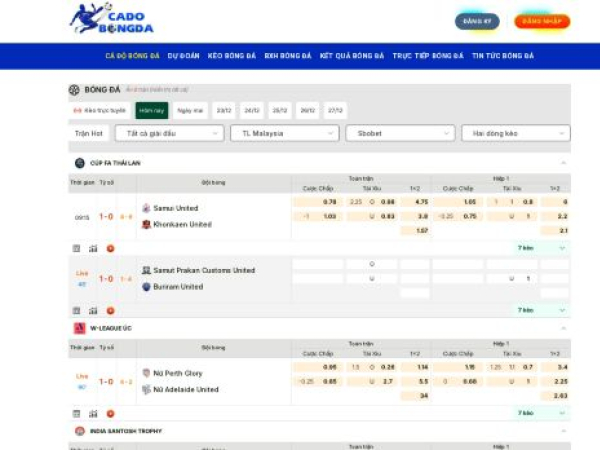Click the Cado Bongda logo
The image size is (600, 450).
coord(110,18)
